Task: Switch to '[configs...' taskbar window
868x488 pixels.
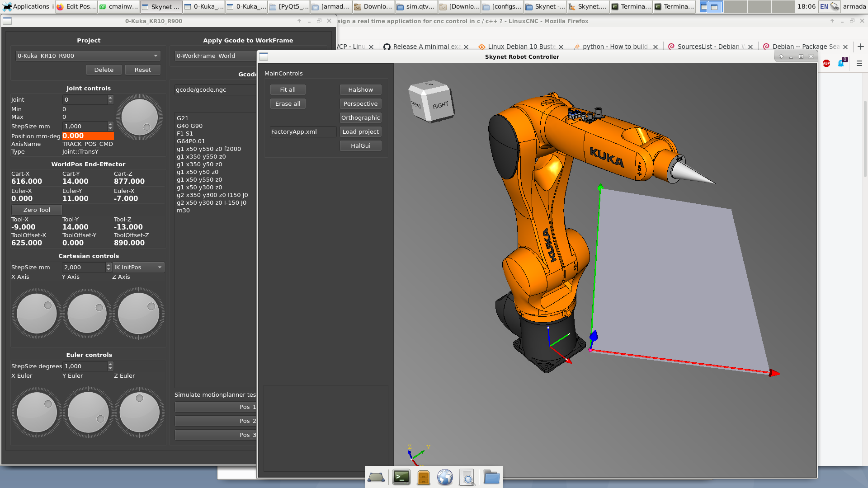Action: (x=501, y=6)
